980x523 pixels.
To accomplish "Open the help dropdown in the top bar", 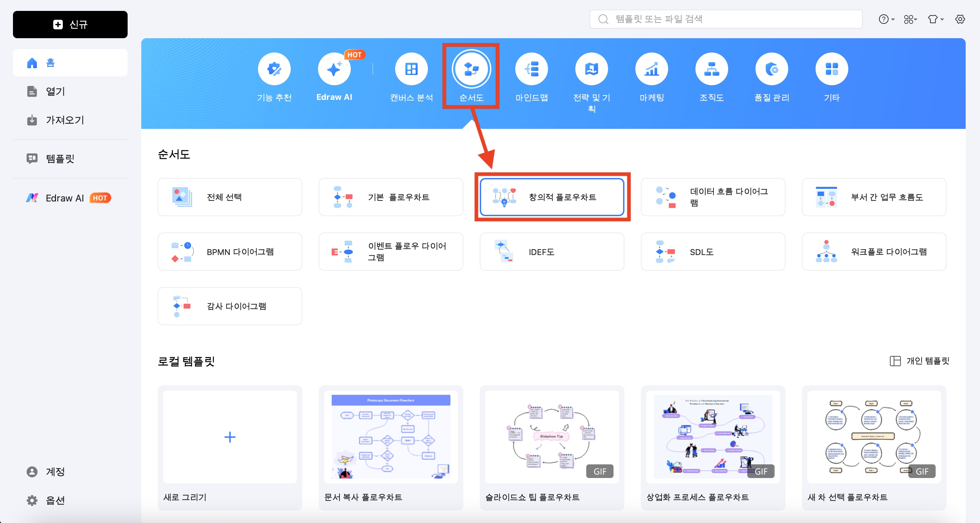I will click(x=886, y=19).
